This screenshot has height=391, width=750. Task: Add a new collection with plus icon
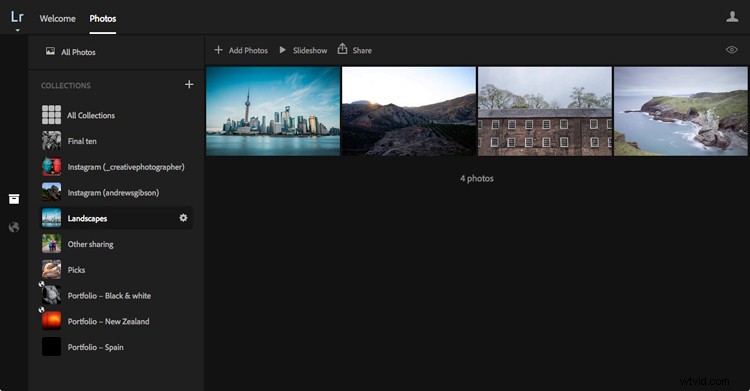[x=189, y=84]
